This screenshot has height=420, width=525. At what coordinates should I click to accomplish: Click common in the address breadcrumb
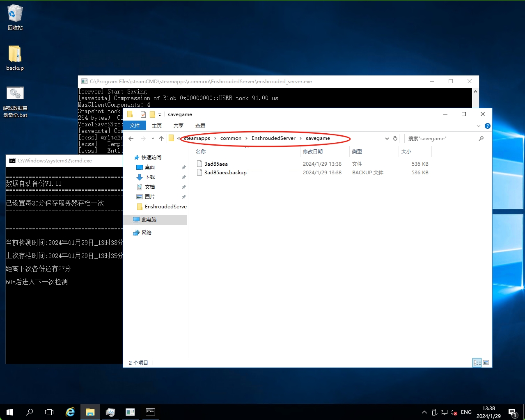[x=231, y=138]
